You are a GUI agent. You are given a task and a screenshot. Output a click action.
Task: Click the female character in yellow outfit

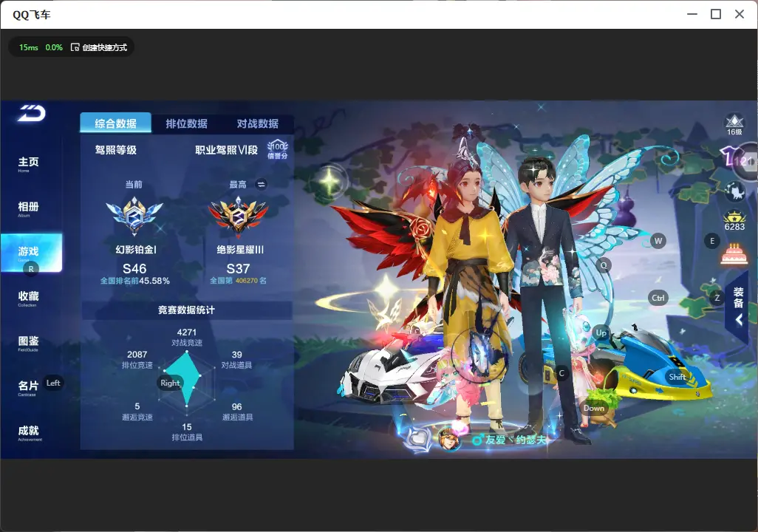pyautogui.click(x=469, y=290)
